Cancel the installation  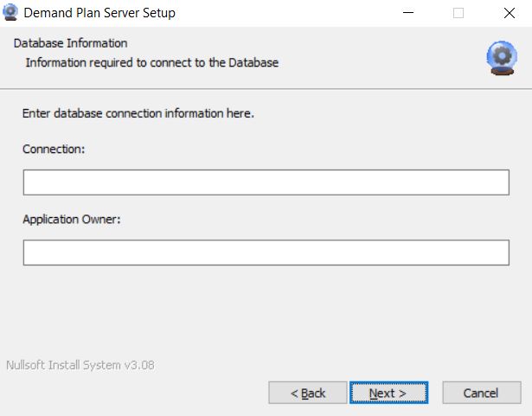[481, 393]
